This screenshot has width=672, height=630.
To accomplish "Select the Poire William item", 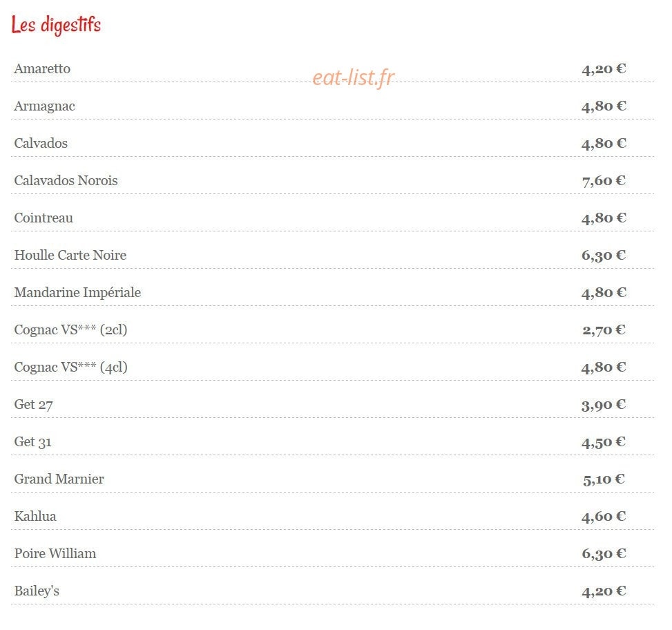I will click(55, 554).
